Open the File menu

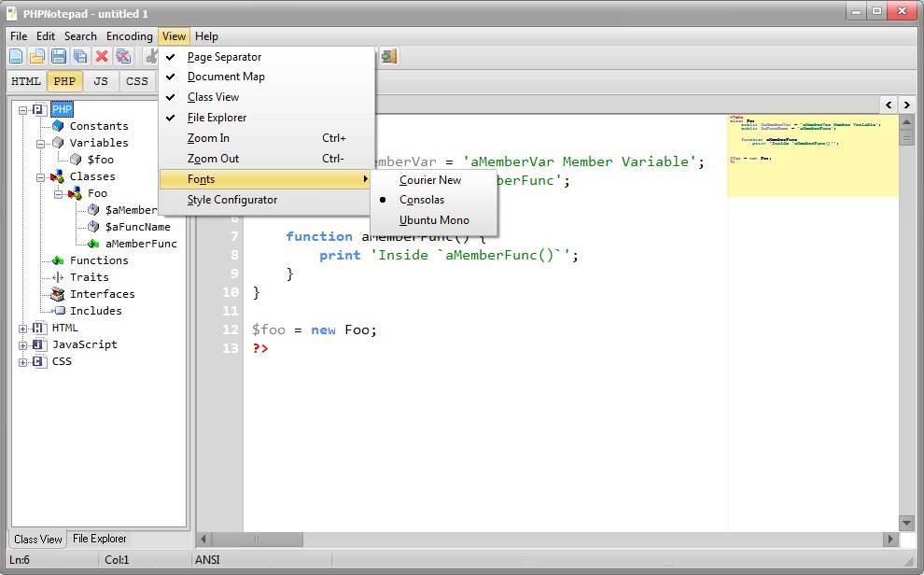(x=19, y=36)
